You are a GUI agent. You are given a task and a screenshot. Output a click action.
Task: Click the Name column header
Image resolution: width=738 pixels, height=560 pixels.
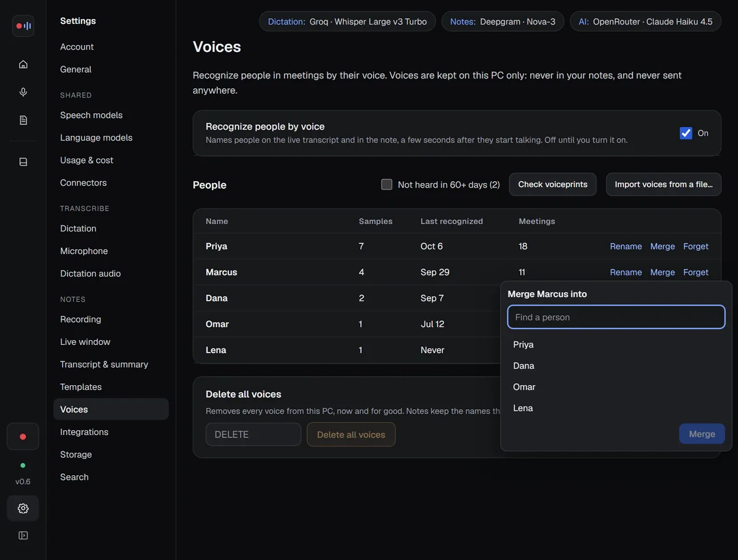click(217, 221)
